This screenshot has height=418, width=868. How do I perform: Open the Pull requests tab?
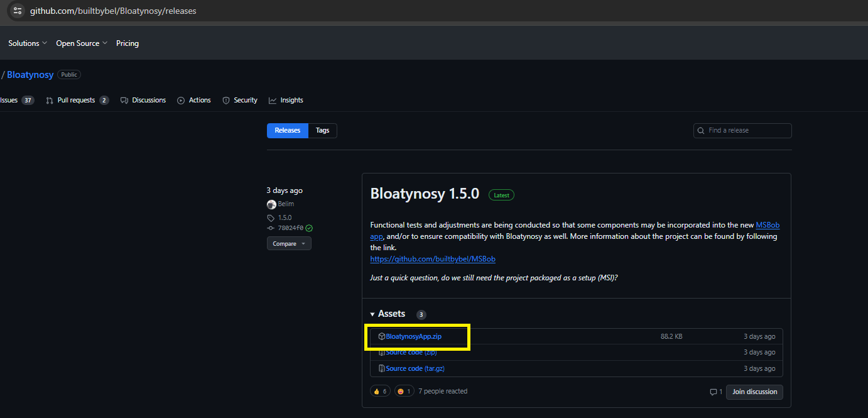76,100
